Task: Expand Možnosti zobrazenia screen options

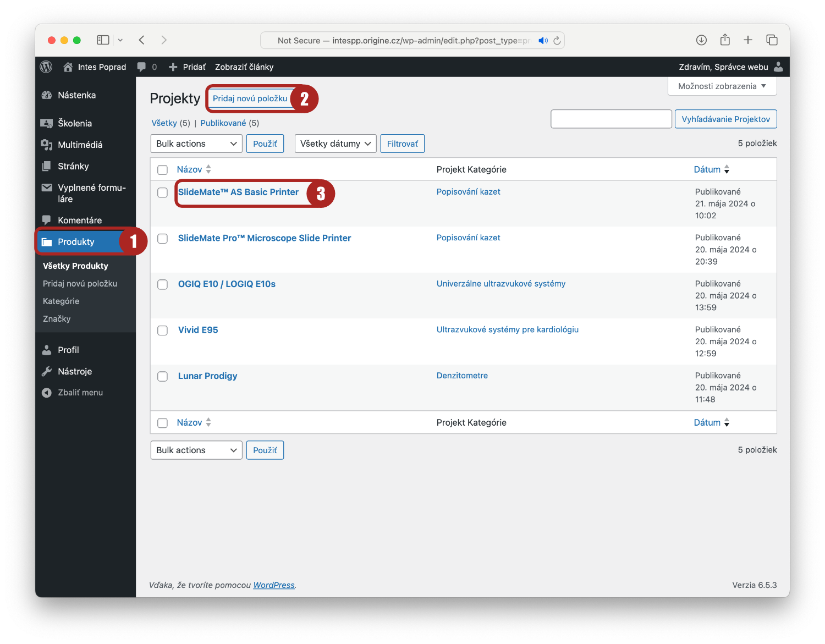Action: [x=722, y=86]
